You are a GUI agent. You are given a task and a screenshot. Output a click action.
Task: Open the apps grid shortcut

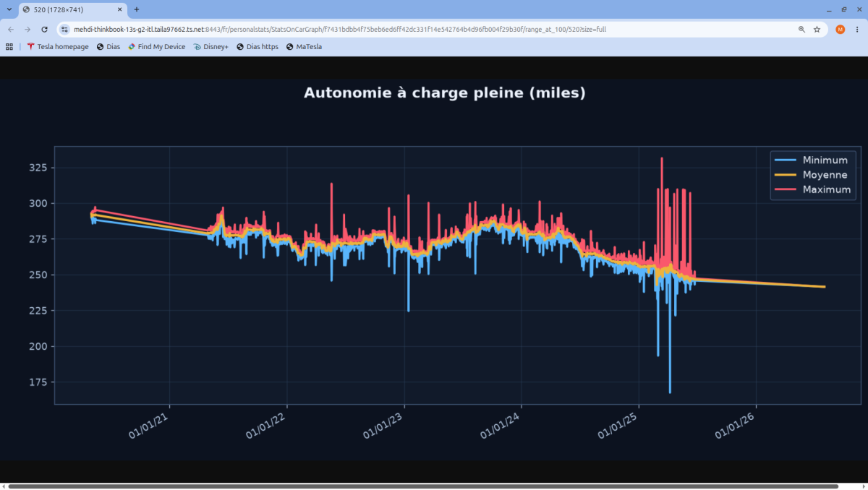(9, 46)
